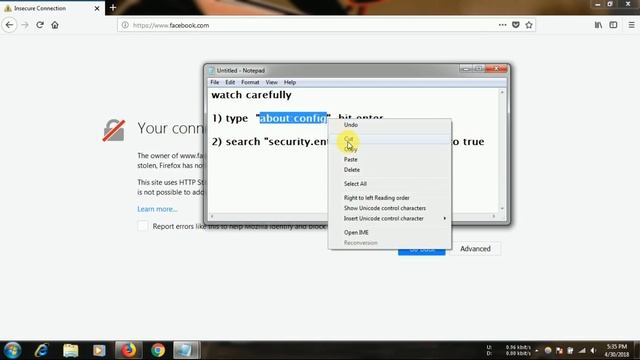Screen dimensions: 640x360
Task: Choose Select All in context menu
Action: point(390,184)
